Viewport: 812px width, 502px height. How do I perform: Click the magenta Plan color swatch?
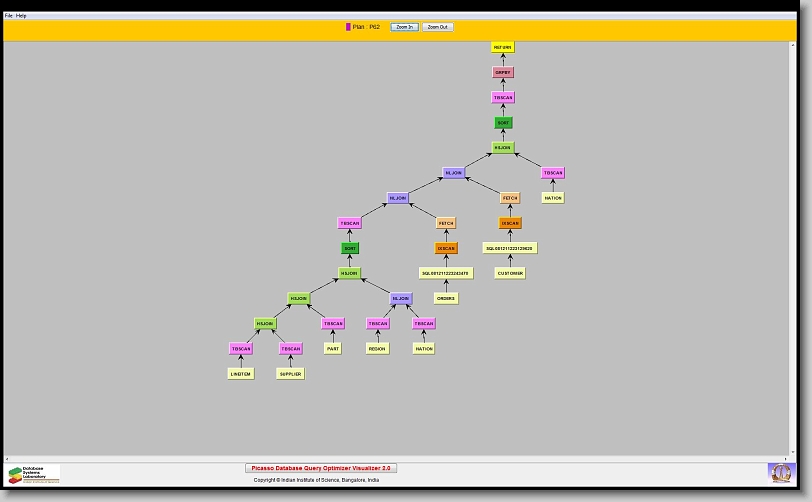pos(348,27)
